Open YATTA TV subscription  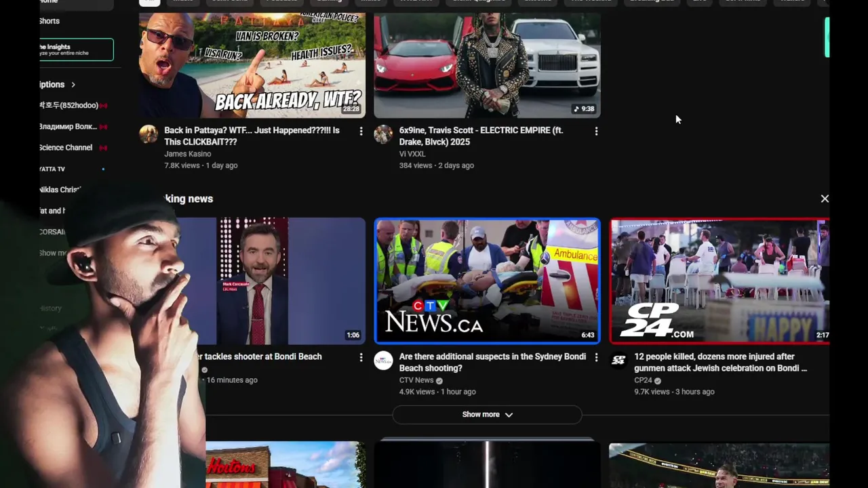[x=52, y=169]
